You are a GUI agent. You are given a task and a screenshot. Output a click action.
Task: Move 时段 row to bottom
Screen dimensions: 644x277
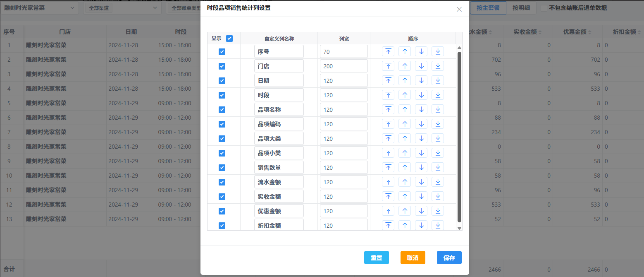pyautogui.click(x=437, y=95)
